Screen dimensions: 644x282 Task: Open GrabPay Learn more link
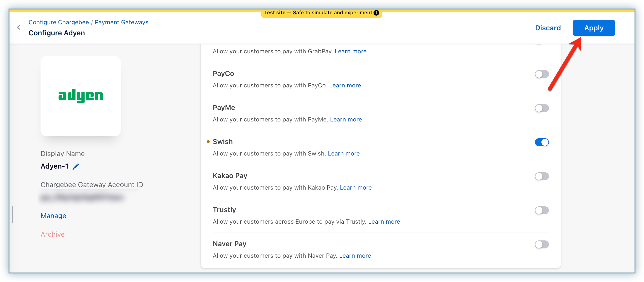pos(351,51)
